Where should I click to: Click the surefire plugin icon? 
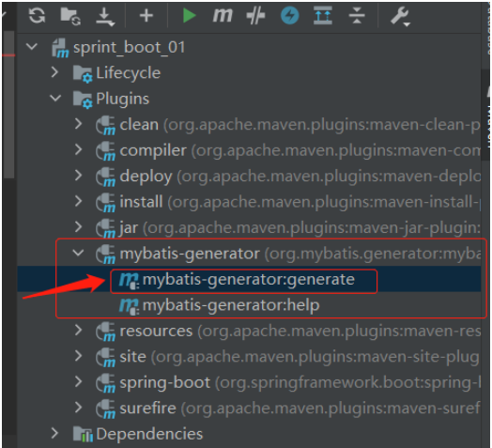[x=105, y=409]
